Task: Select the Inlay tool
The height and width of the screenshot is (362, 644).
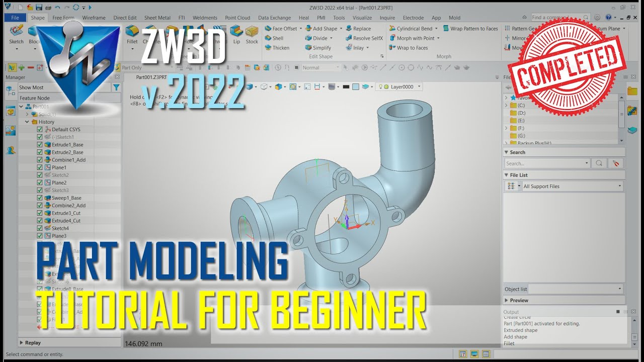Action: click(354, 48)
